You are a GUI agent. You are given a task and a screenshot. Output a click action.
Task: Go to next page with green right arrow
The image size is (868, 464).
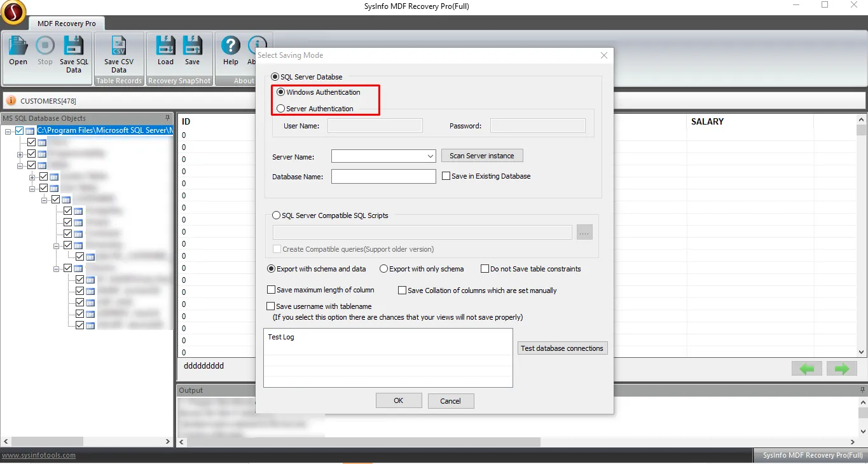pos(841,368)
